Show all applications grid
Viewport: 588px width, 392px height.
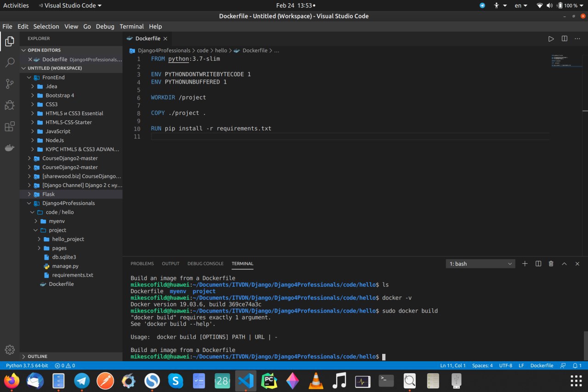[x=576, y=381]
